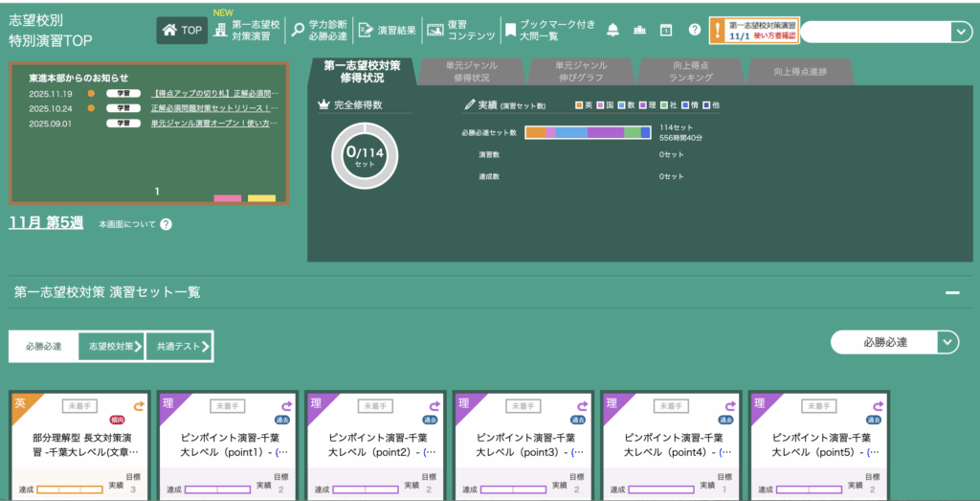
Task: Open the ranking podium icon
Action: tap(639, 30)
